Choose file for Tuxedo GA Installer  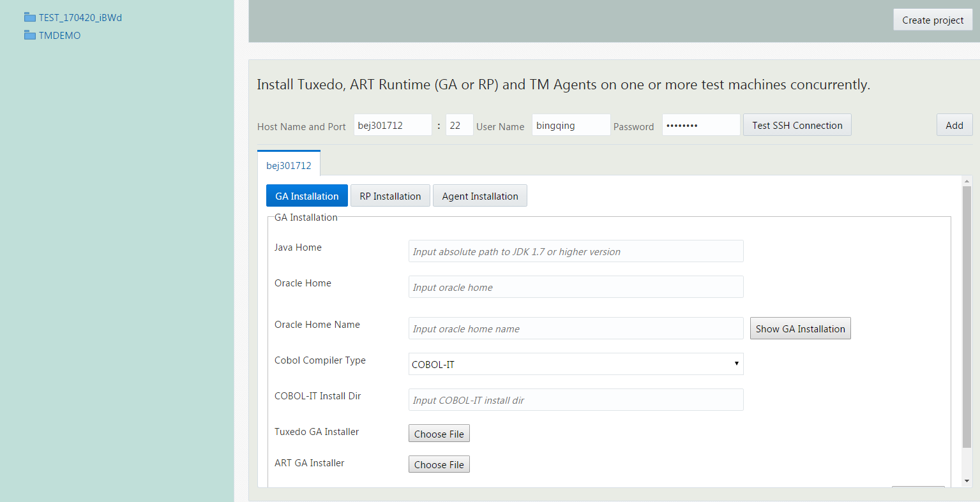439,434
